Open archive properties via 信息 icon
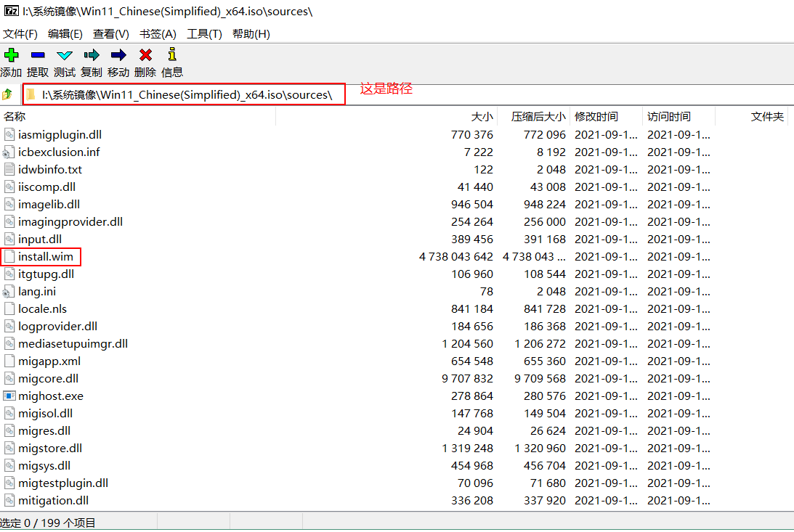The height and width of the screenshot is (532, 794). click(171, 54)
